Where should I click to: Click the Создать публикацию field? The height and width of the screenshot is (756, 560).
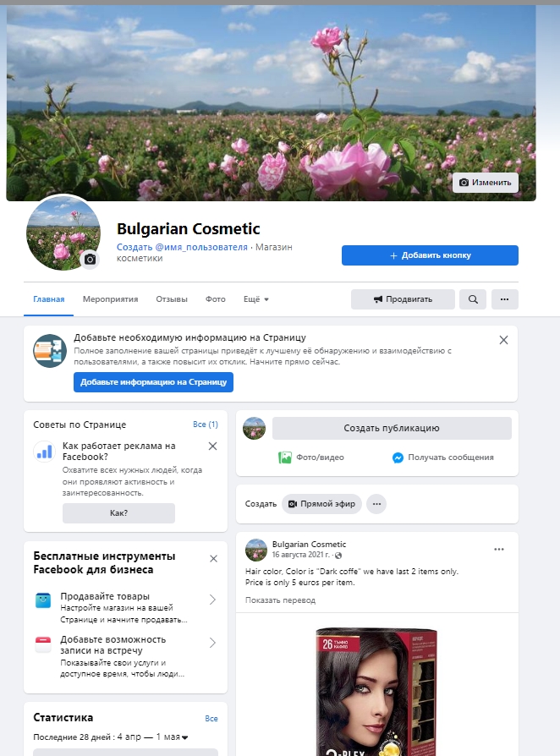point(391,428)
